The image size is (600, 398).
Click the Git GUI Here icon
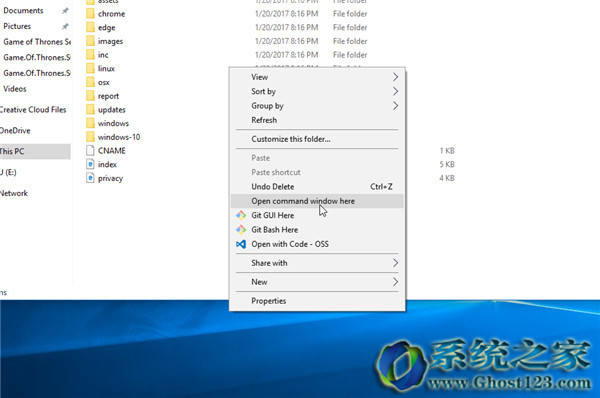[x=241, y=215]
